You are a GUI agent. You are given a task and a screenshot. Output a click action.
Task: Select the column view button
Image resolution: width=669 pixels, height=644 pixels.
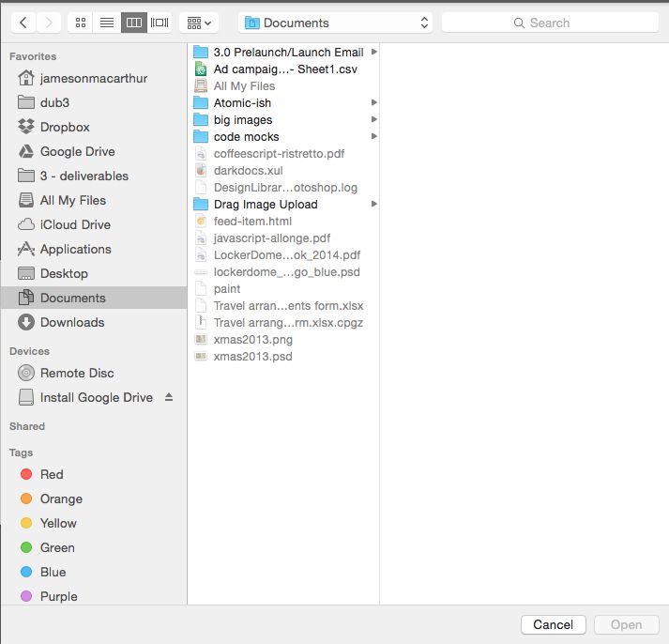coord(134,22)
